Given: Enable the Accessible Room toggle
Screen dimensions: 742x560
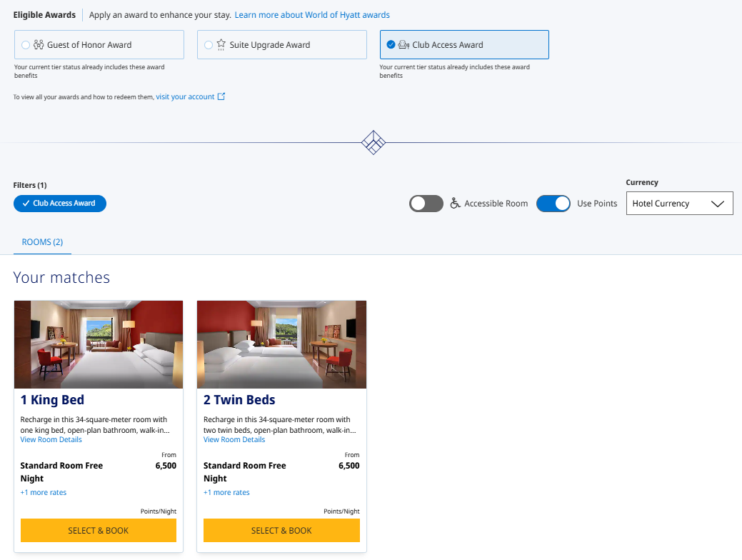Looking at the screenshot, I should tap(426, 203).
